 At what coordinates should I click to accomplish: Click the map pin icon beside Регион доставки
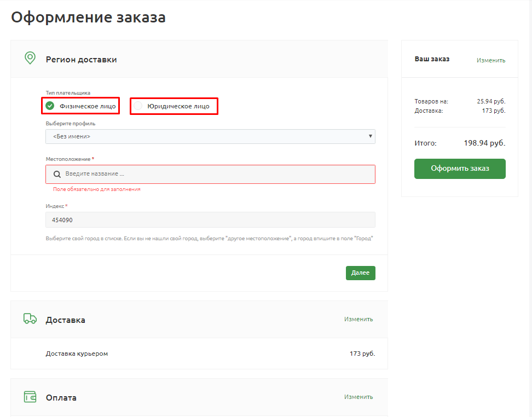[30, 58]
